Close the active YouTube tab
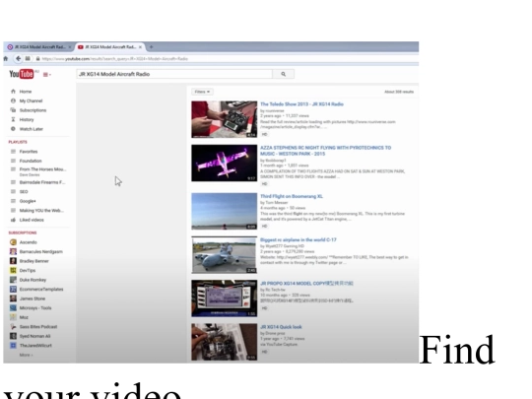The width and height of the screenshot is (532, 399). (140, 47)
